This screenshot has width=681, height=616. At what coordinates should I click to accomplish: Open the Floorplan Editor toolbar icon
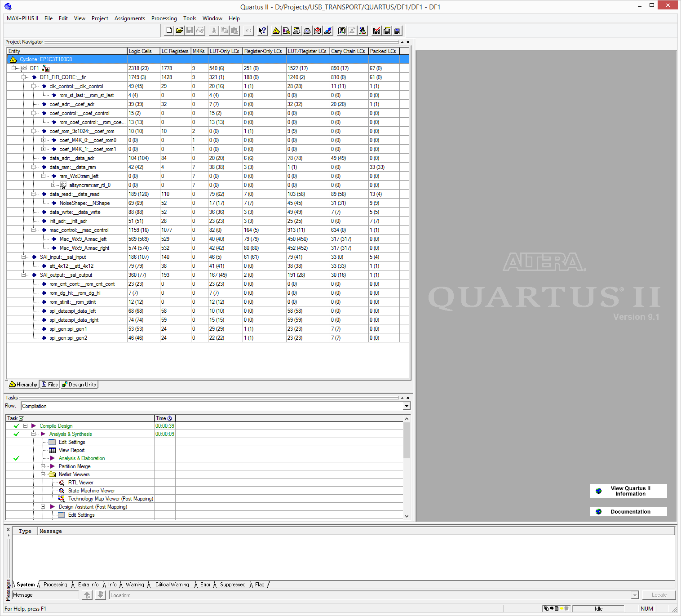pos(287,31)
